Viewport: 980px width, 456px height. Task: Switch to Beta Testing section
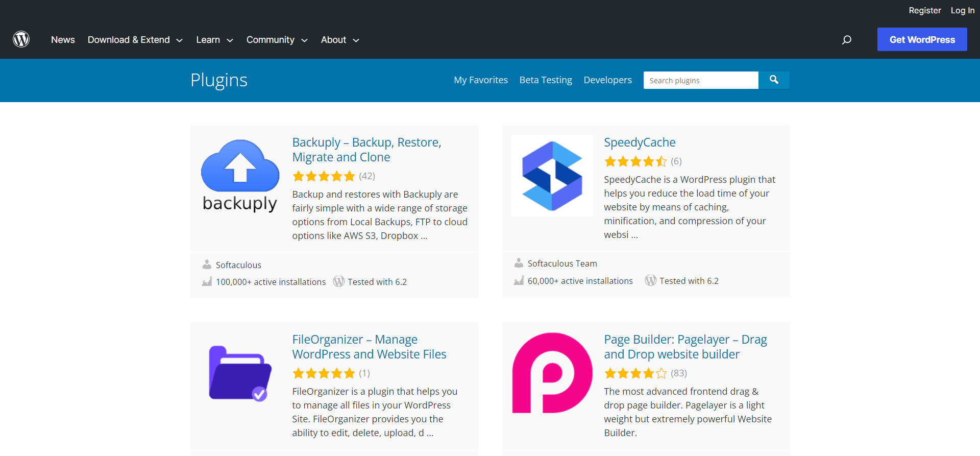[x=546, y=80]
